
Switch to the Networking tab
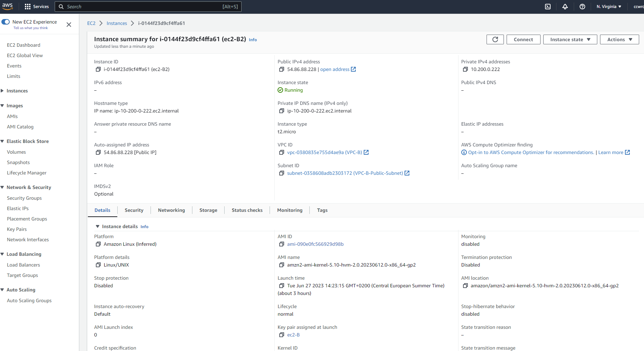pos(171,210)
